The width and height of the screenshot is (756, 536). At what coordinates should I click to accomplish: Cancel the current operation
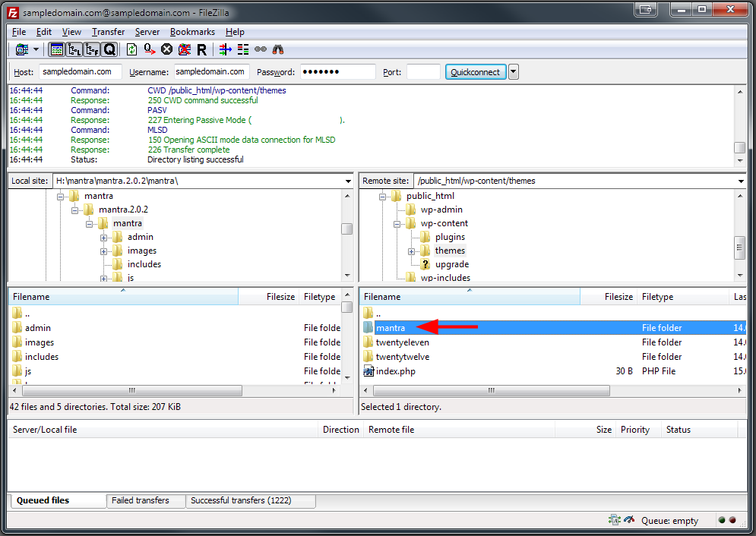pyautogui.click(x=167, y=49)
